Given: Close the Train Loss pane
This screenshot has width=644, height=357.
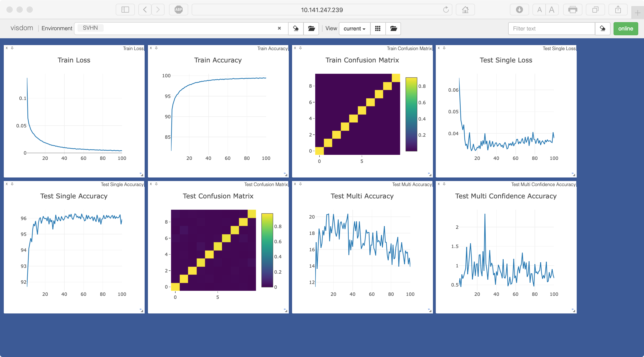Looking at the screenshot, I should point(7,48).
